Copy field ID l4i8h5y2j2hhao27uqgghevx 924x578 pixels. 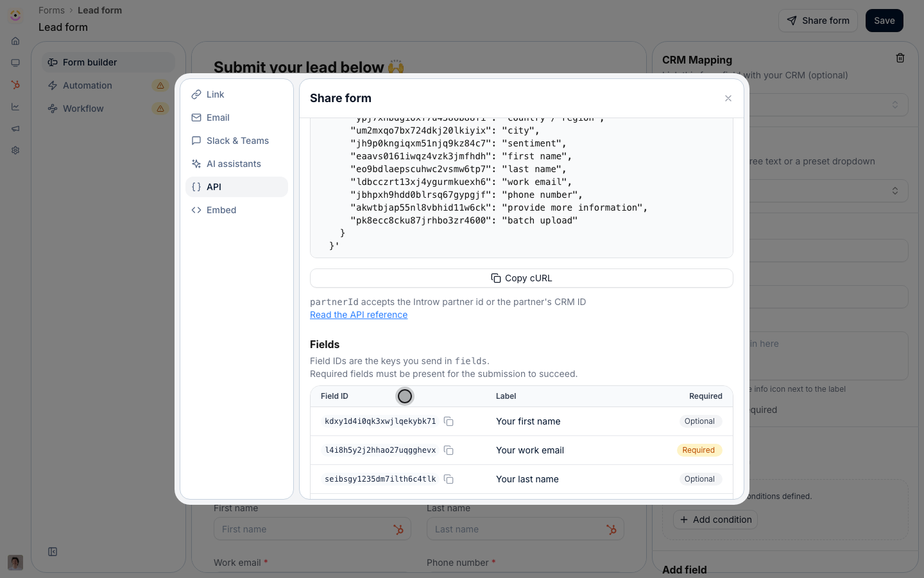pyautogui.click(x=449, y=450)
